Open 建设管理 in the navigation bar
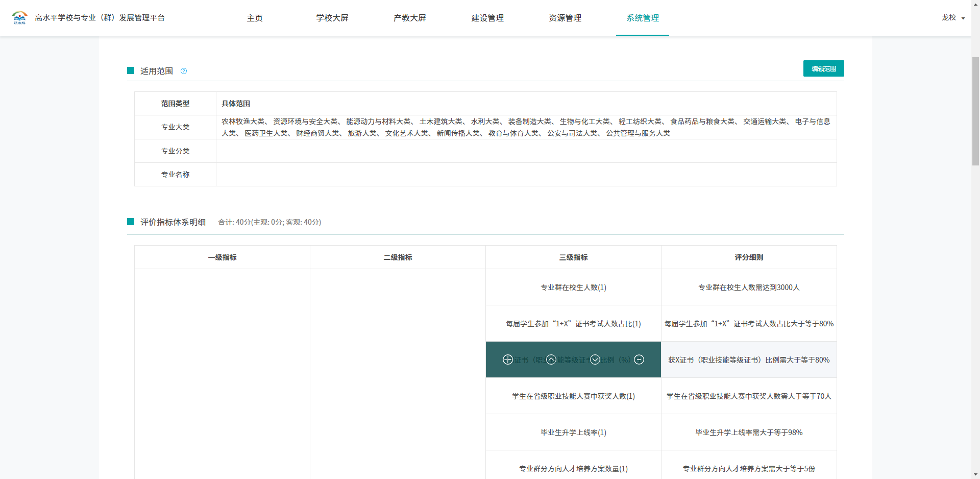The image size is (980, 479). [x=487, y=18]
